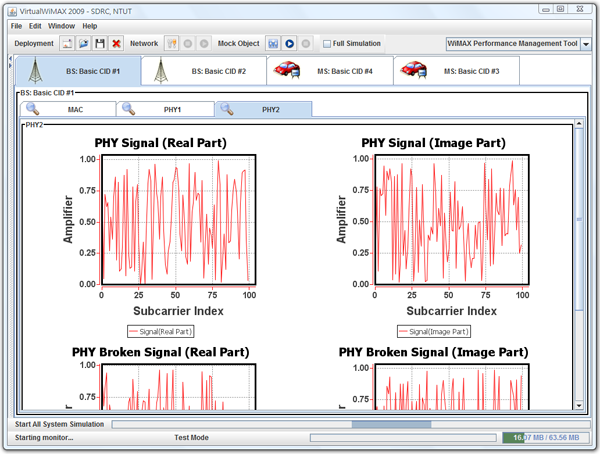Click the magnifier icon on PHY2 tab

pyautogui.click(x=227, y=109)
